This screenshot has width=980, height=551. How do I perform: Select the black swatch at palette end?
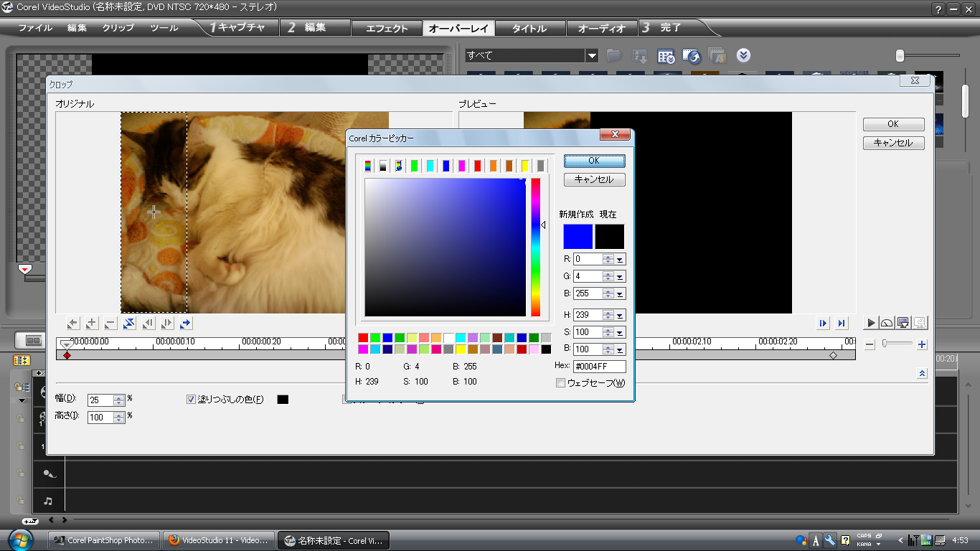(x=546, y=349)
